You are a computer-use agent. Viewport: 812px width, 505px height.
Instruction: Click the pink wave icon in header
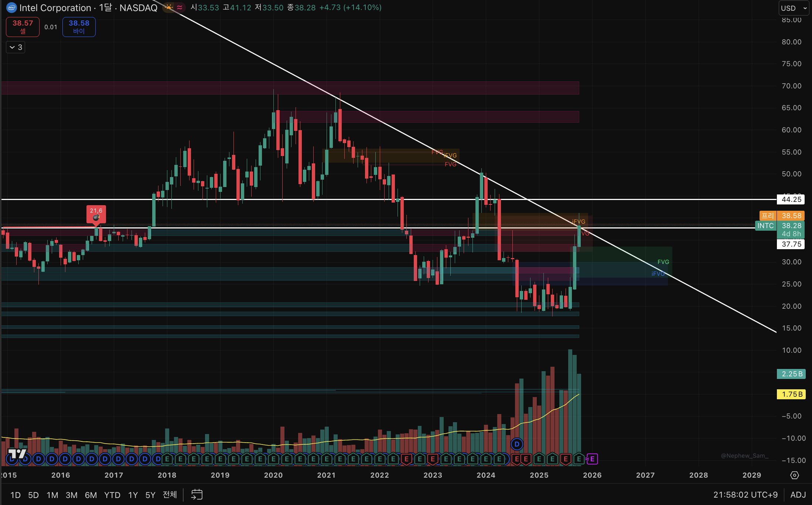click(x=180, y=7)
